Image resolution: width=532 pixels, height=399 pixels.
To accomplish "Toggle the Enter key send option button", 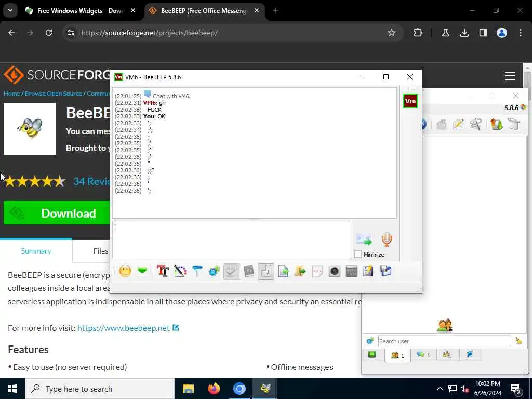I will tap(266, 271).
